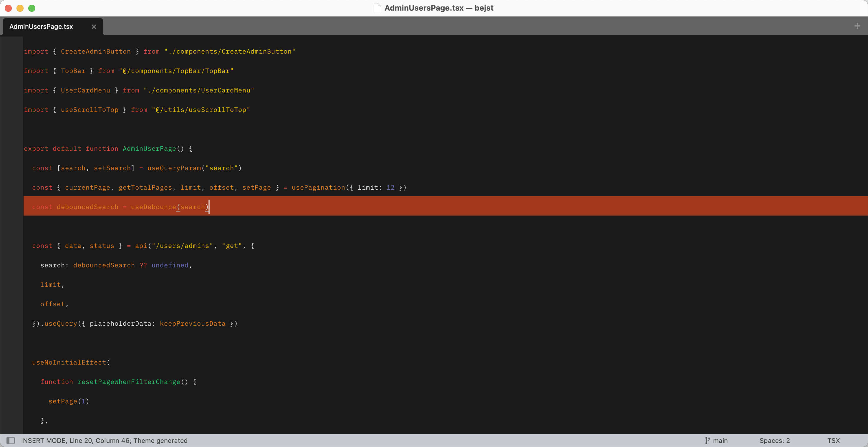The image size is (868, 447).
Task: Click the UserCardMenu import identifier
Action: 85,90
